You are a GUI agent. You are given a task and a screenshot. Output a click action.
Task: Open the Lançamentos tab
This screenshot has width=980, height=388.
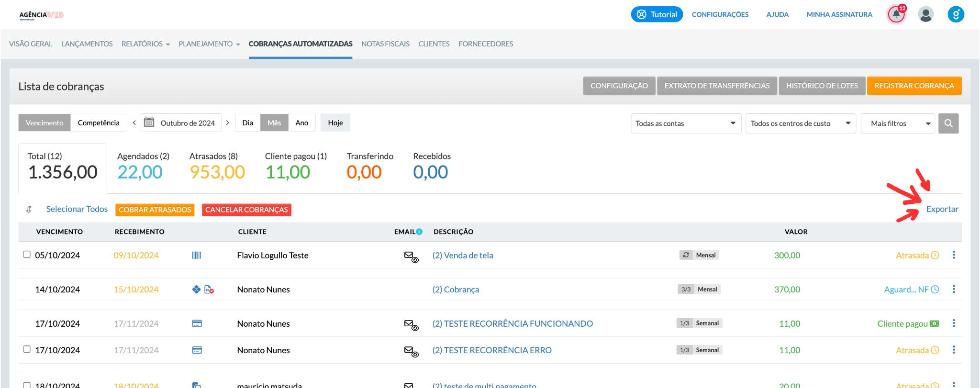[x=87, y=44]
